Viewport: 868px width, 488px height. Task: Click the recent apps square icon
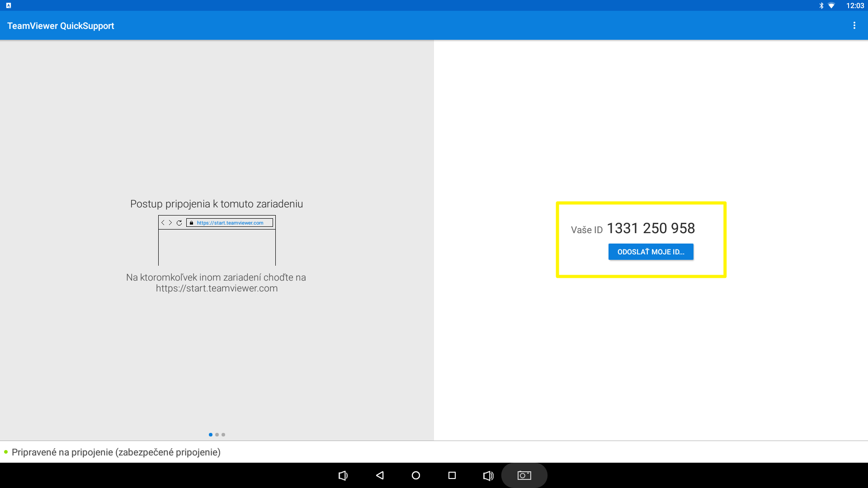coord(452,475)
